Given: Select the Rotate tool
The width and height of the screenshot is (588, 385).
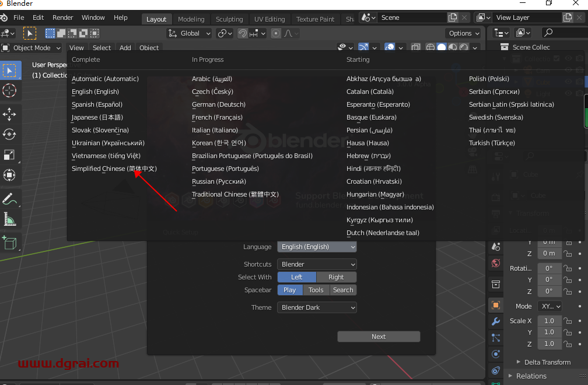Looking at the screenshot, I should click(9, 134).
